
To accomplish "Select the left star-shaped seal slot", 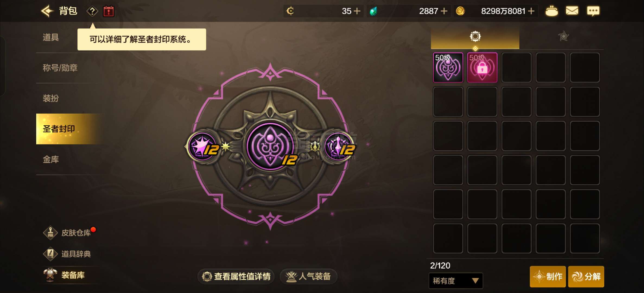I will (202, 146).
